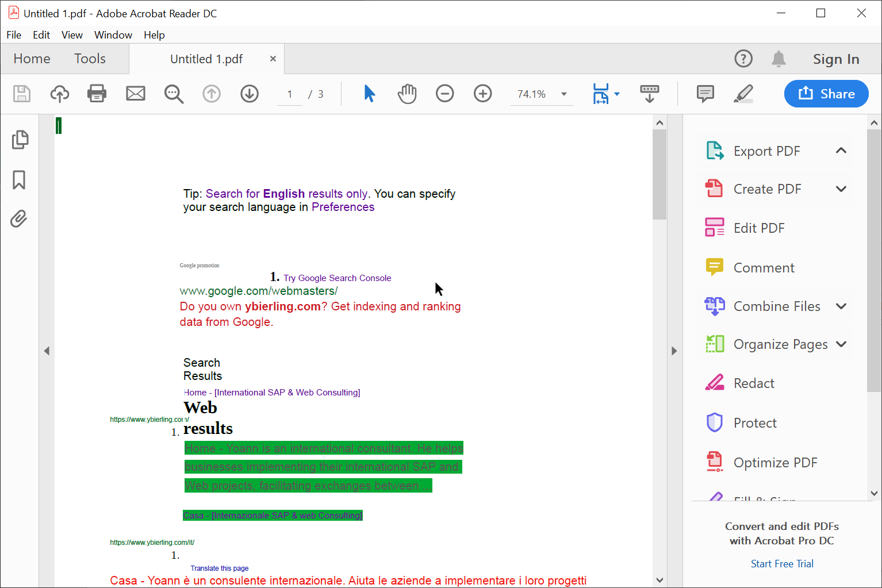
Task: Open the Window menu
Action: point(113,35)
